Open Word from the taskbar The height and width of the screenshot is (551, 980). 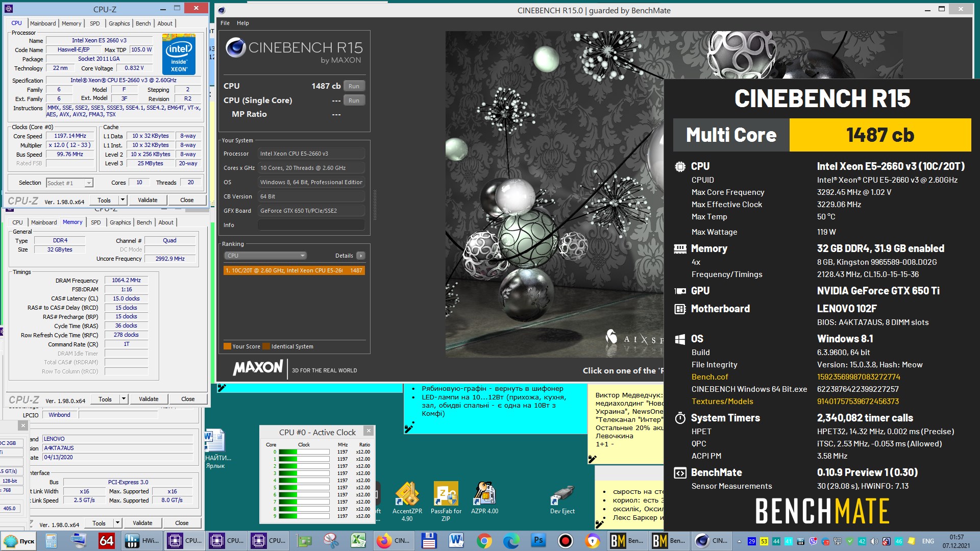coord(456,541)
